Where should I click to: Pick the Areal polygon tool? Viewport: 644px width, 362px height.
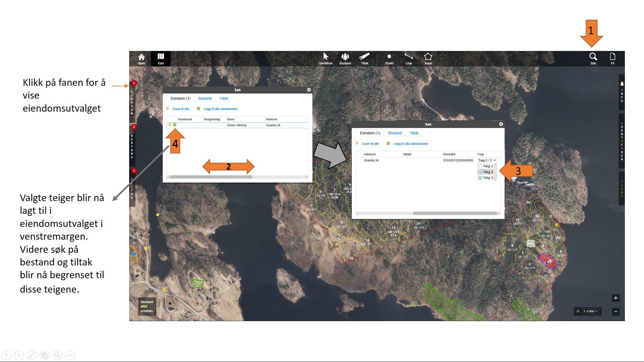click(428, 58)
